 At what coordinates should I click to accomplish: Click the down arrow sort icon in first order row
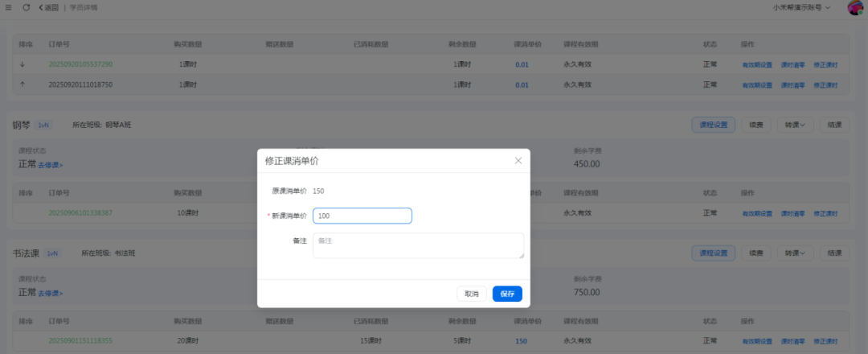[x=23, y=64]
